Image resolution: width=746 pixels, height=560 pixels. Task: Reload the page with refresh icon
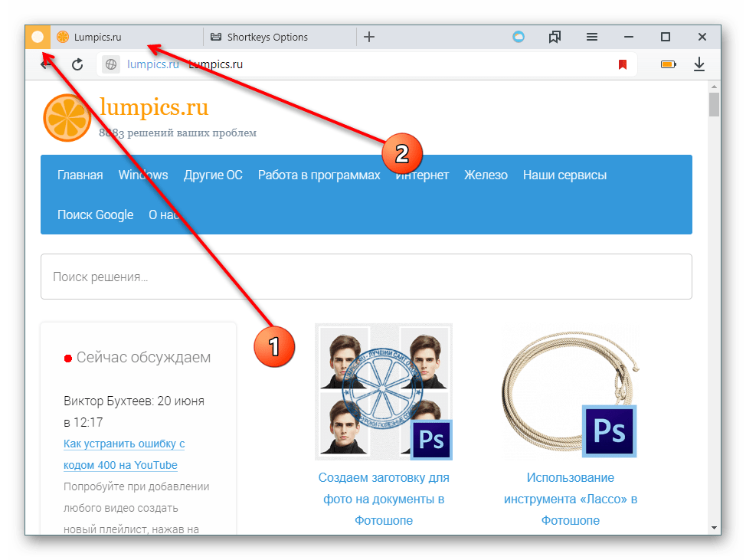point(77,65)
